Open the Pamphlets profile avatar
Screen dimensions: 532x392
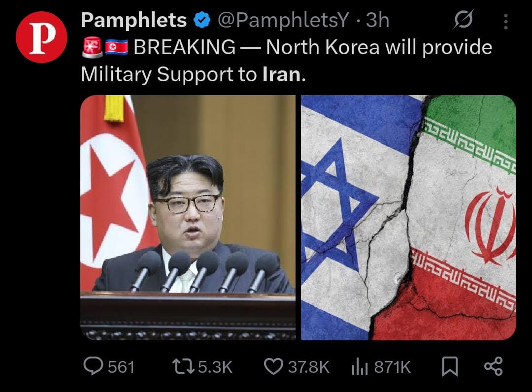41,37
